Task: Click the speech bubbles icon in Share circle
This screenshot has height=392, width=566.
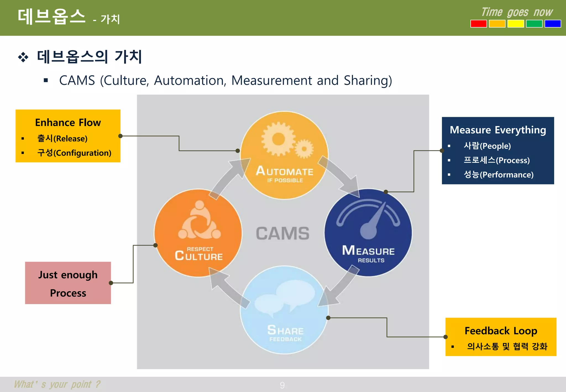Action: 285,298
